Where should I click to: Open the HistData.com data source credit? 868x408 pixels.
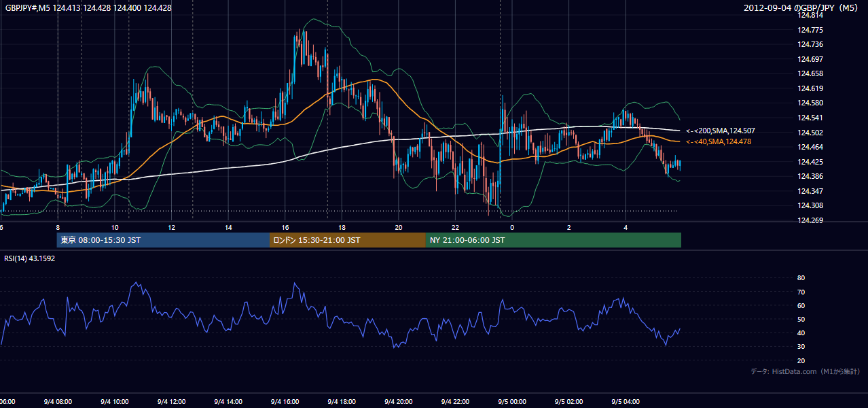click(805, 371)
